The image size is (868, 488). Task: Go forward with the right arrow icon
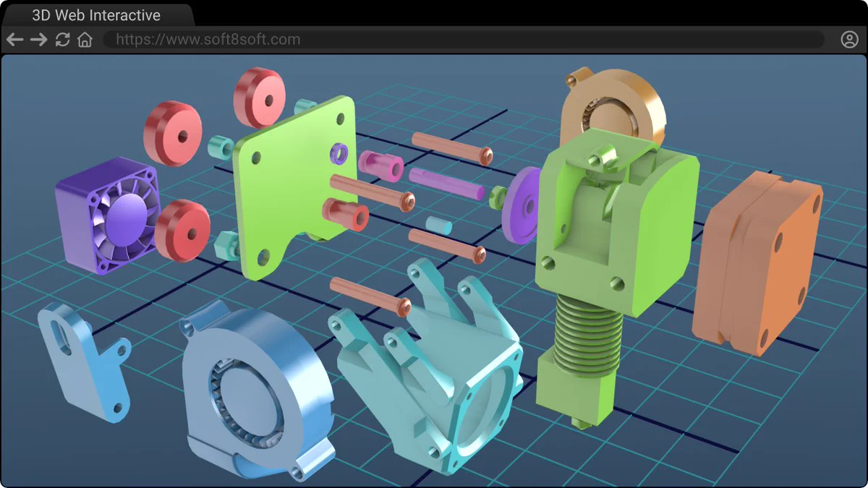coord(38,40)
